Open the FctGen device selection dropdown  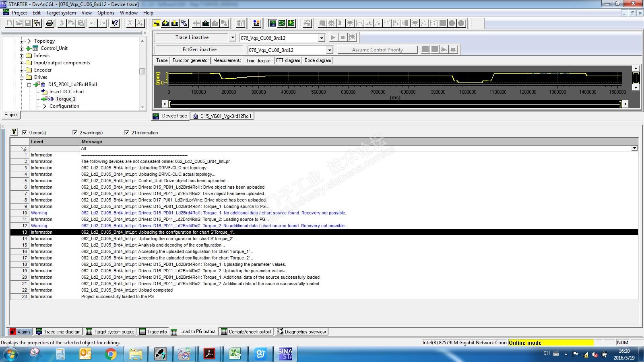click(x=329, y=50)
